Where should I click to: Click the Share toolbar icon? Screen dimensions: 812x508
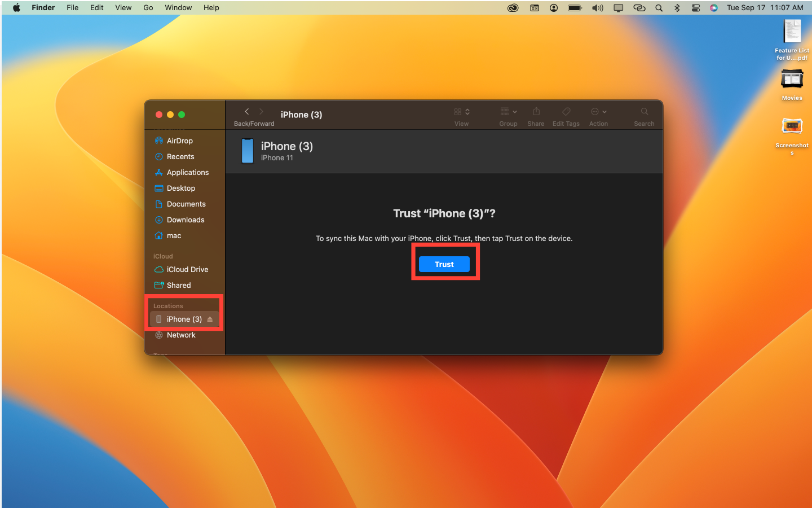pos(536,111)
